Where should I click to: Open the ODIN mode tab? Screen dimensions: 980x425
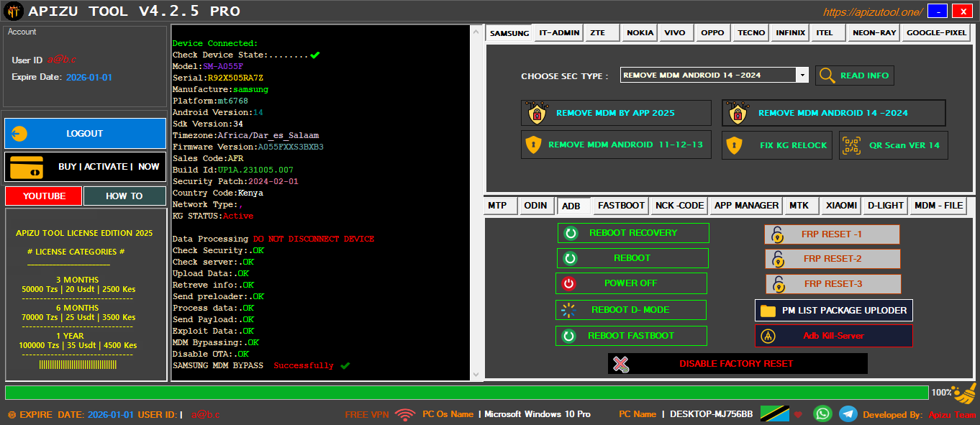535,206
